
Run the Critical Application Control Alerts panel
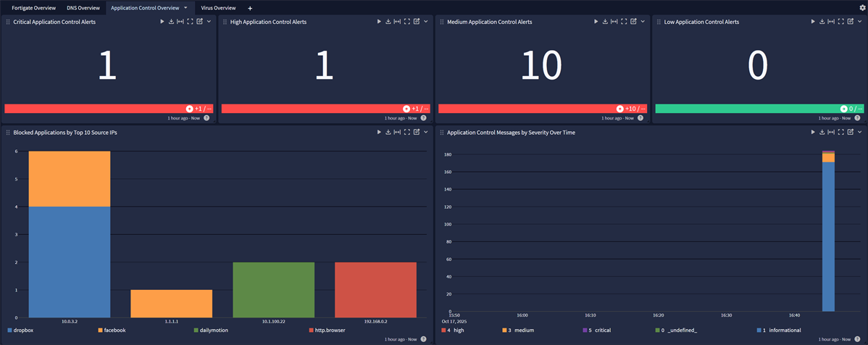[x=162, y=22]
